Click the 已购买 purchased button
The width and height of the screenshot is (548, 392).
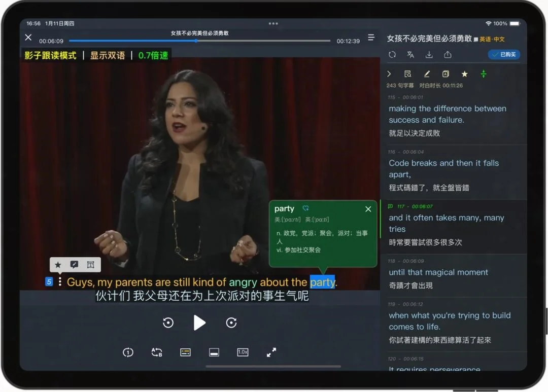pos(504,54)
